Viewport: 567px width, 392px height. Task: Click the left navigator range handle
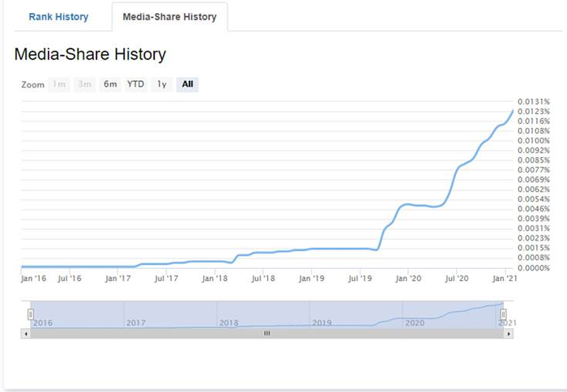coord(31,313)
